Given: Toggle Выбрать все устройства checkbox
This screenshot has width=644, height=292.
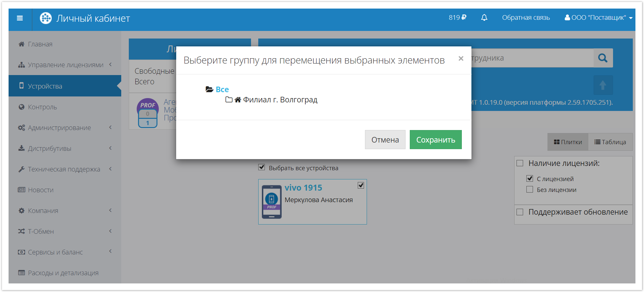Looking at the screenshot, I should pyautogui.click(x=262, y=167).
